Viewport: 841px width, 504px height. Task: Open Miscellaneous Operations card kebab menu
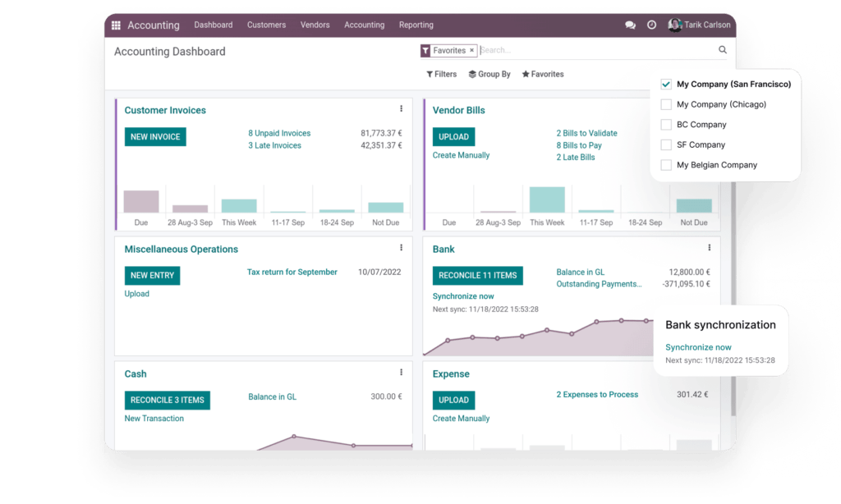click(x=401, y=248)
